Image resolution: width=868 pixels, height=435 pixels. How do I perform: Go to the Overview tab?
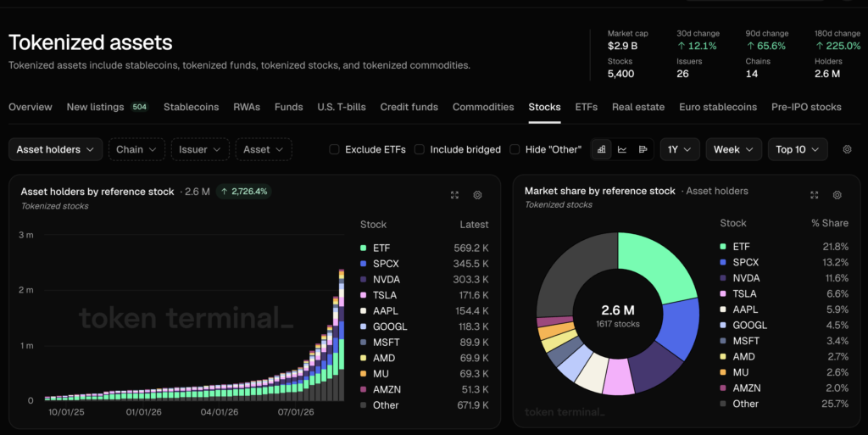(x=30, y=107)
